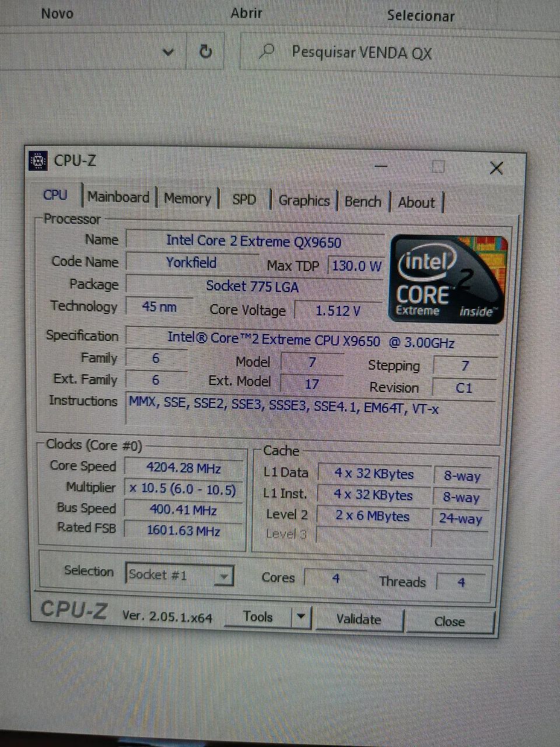Click the Revision value C1
560x747 pixels.
[x=464, y=388]
